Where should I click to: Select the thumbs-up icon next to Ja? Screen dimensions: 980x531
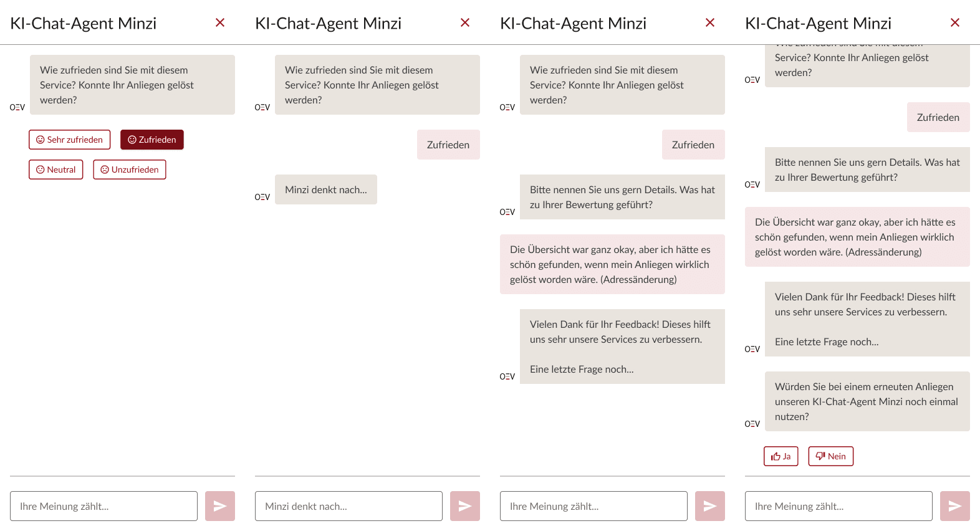click(x=775, y=456)
